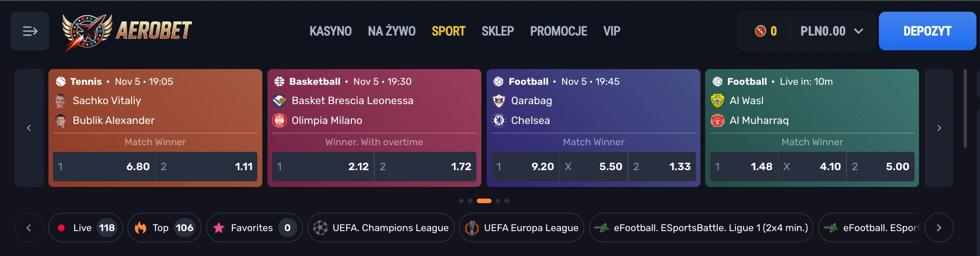
Task: Click the Aerobet rocket logo
Action: 87,32
